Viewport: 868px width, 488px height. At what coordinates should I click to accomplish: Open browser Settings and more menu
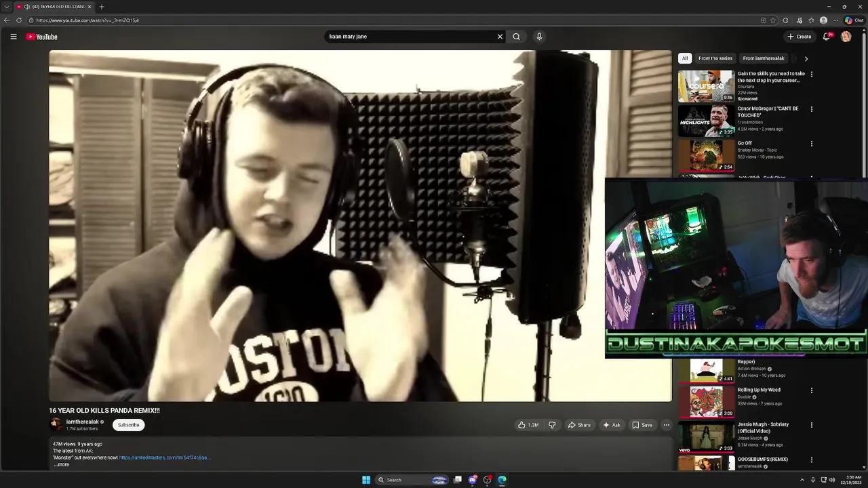tap(835, 20)
